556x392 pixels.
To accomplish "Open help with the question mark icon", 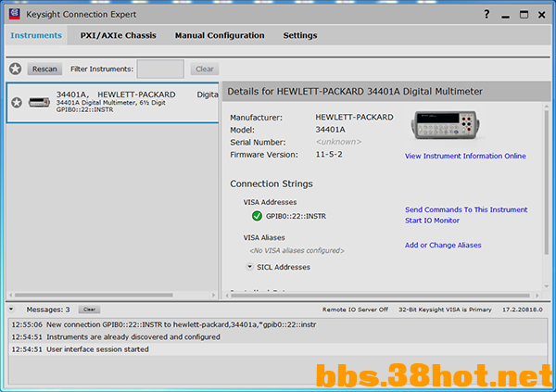I will tap(486, 14).
